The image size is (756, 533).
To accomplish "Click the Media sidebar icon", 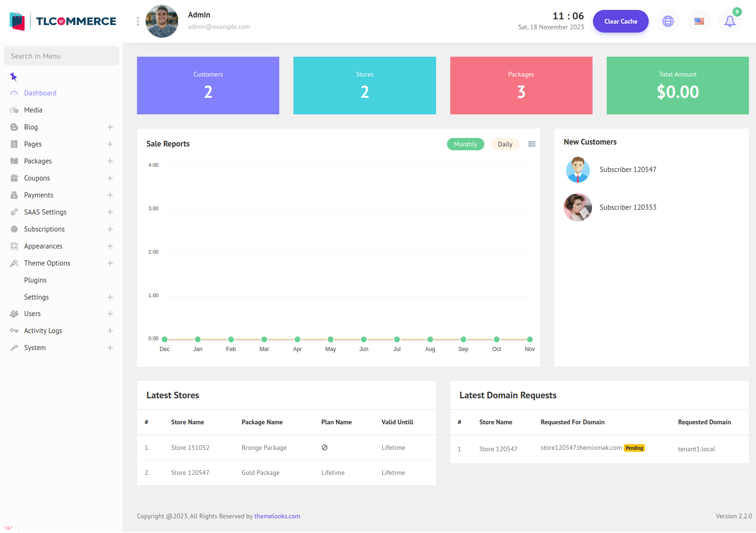I will [14, 110].
